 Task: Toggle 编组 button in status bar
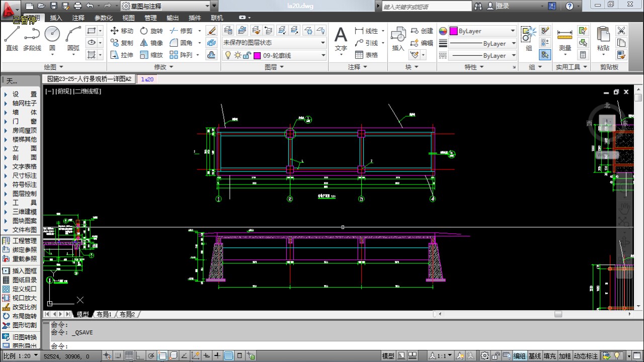point(520,356)
